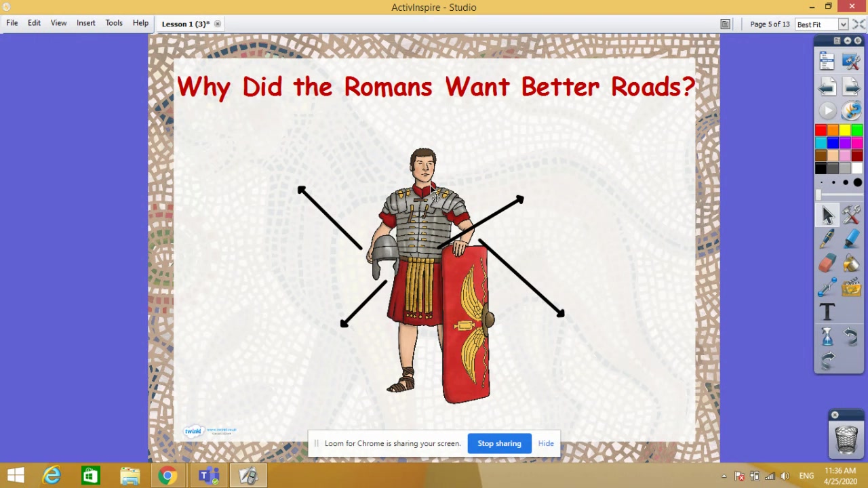868x488 pixels.
Task: Open the File menu
Action: 12,23
